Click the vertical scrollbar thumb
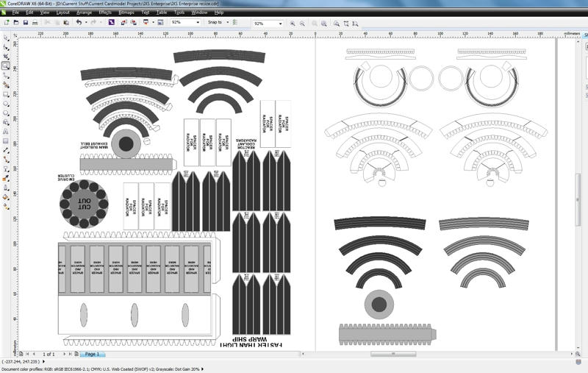Viewport: 588px width, 373px height. [578, 199]
